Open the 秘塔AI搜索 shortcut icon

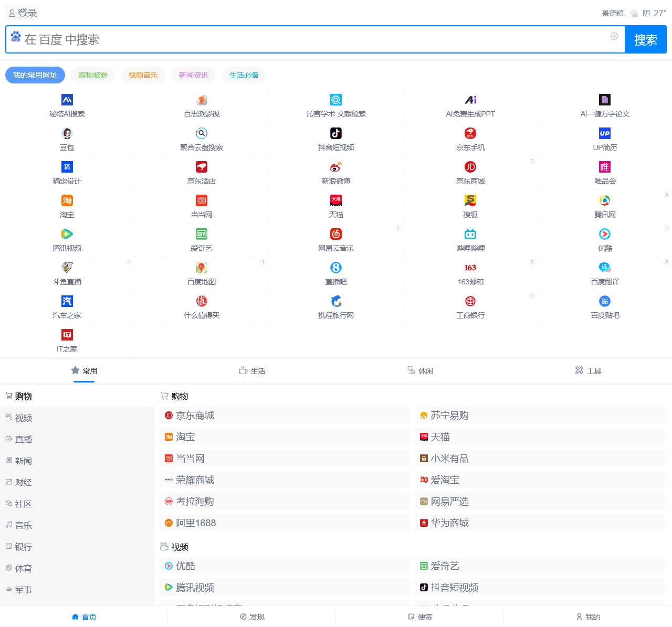click(67, 100)
